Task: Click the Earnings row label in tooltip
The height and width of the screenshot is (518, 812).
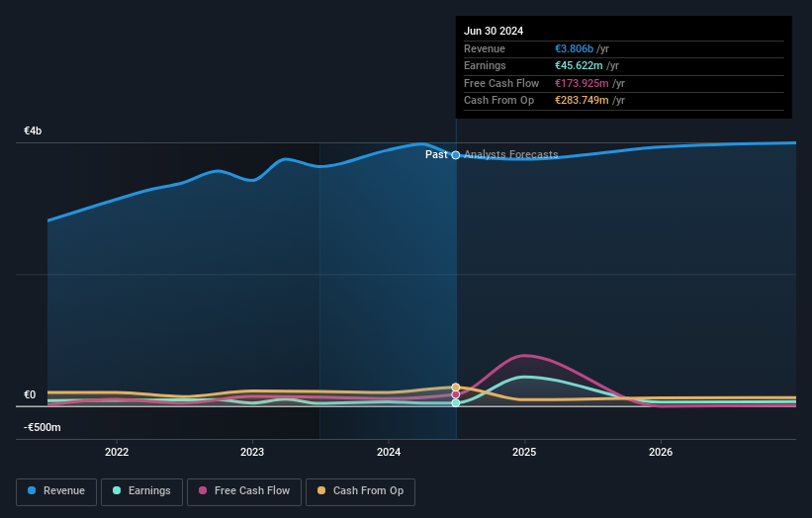Action: point(485,65)
